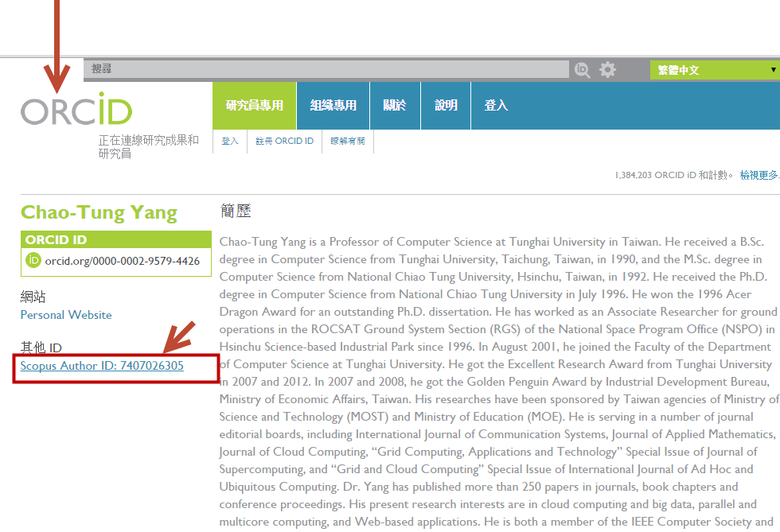This screenshot has height=532, width=780.
Task: Open the 關於 menu tab
Action: (x=395, y=106)
